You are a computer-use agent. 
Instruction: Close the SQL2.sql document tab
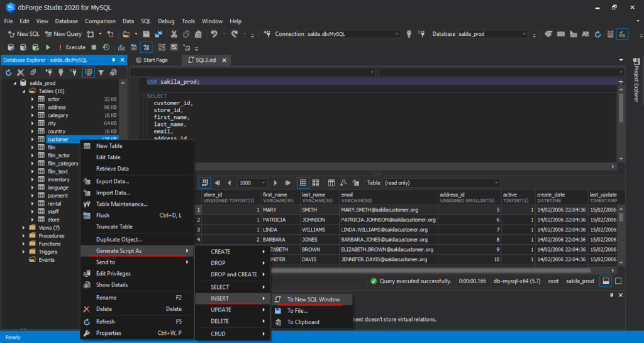223,60
